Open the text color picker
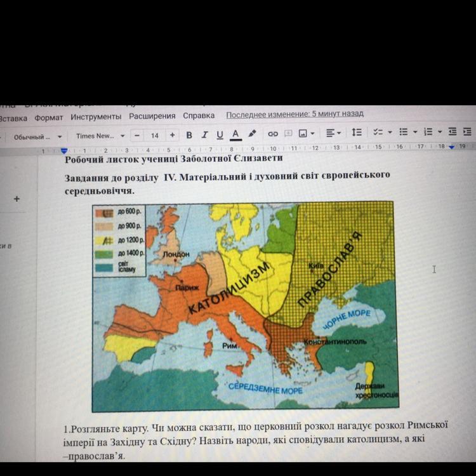This screenshot has width=476, height=476. pyautogui.click(x=235, y=135)
